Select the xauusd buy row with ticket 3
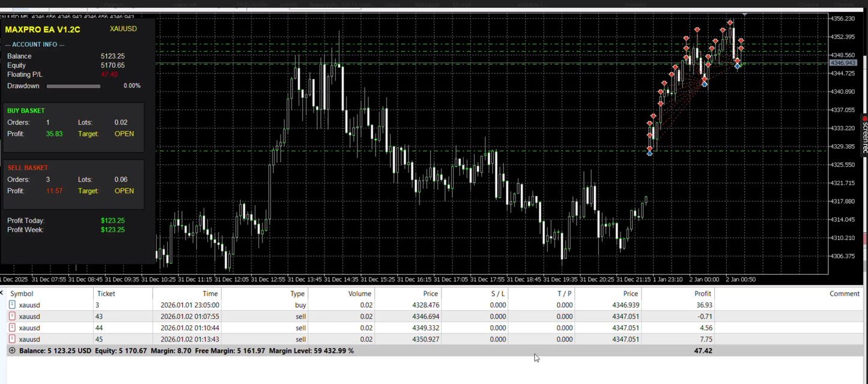The image size is (868, 384). coord(434,305)
